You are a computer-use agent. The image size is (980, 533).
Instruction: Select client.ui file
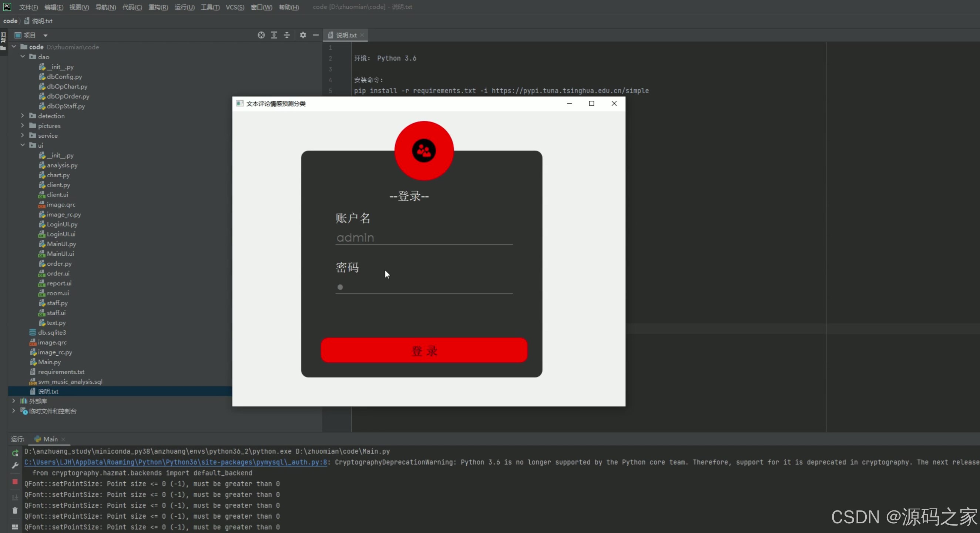tap(53, 194)
